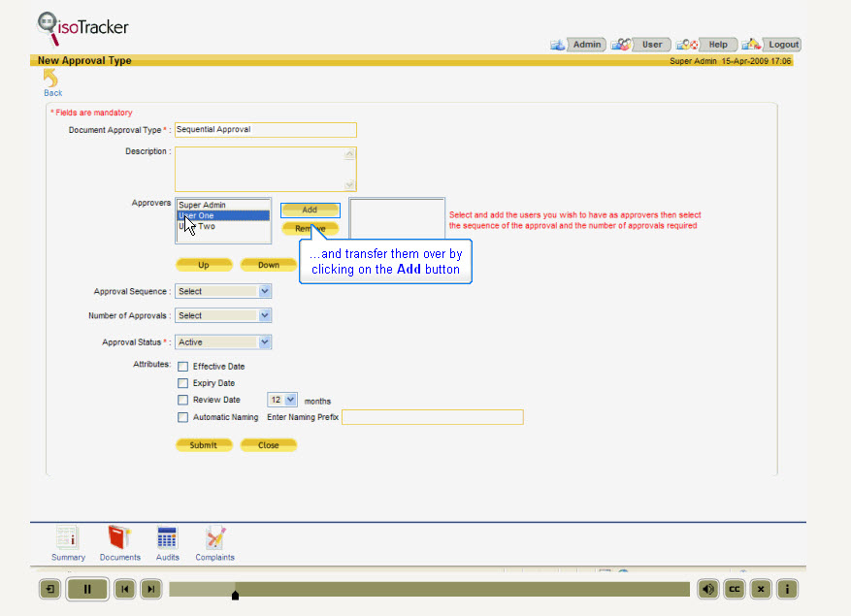This screenshot has height=616, width=851.
Task: Mute audio with the speaker icon
Action: click(x=707, y=589)
